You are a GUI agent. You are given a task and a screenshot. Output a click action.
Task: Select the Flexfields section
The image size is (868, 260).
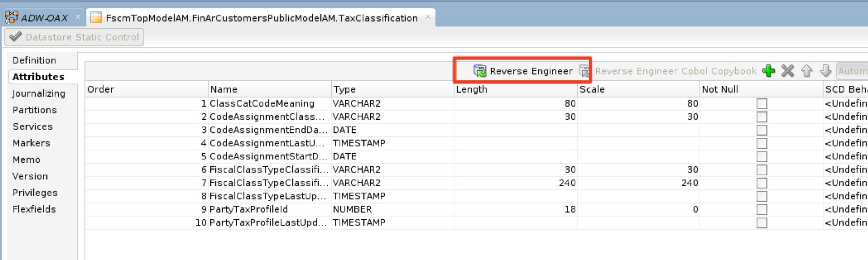34,210
